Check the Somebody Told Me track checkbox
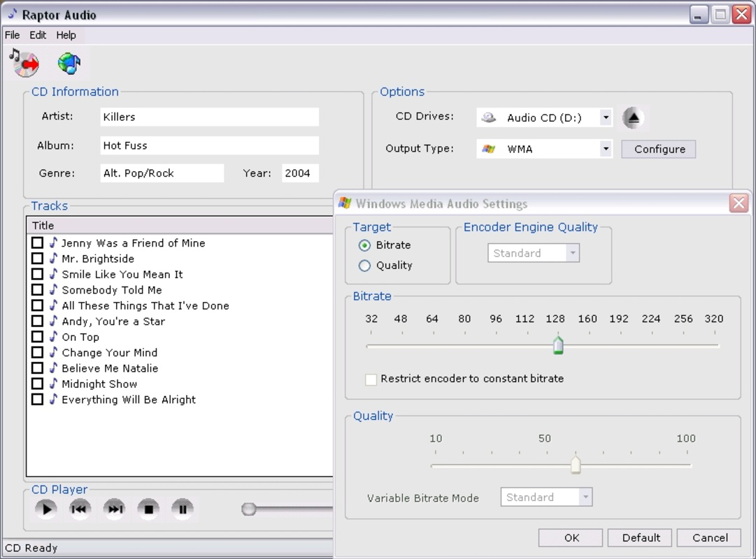756x559 pixels. point(37,289)
